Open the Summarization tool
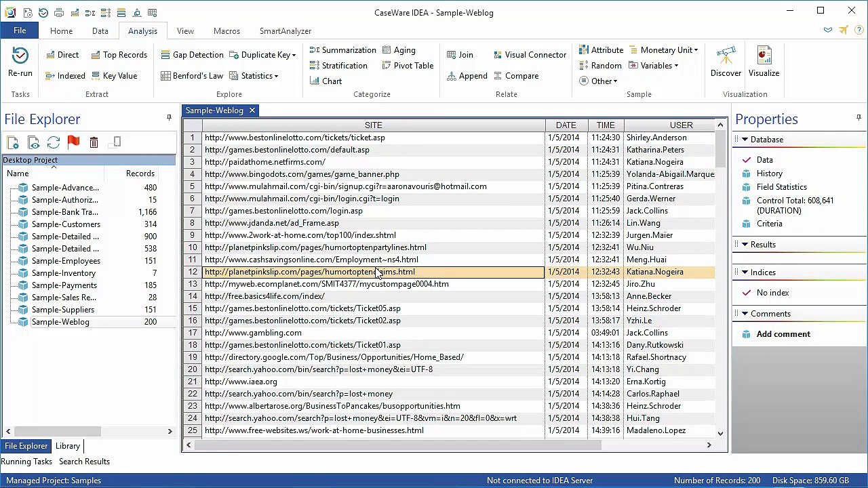This screenshot has width=868, height=488. pos(342,50)
